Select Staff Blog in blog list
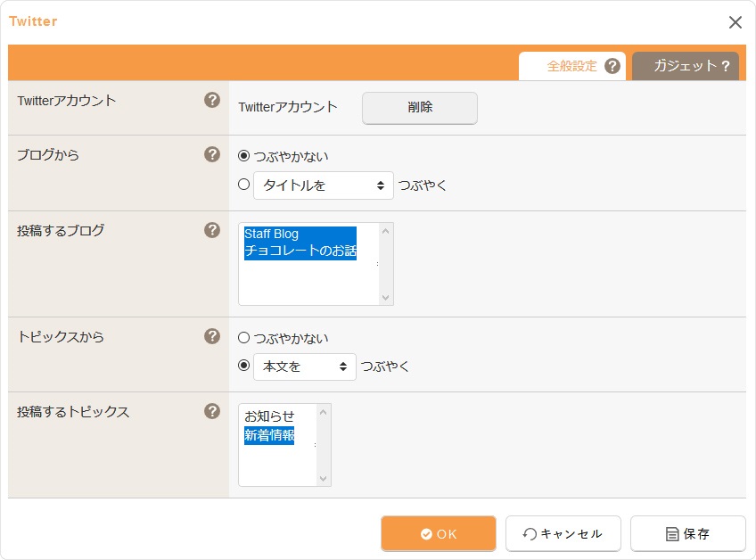The image size is (756, 560). (x=300, y=234)
